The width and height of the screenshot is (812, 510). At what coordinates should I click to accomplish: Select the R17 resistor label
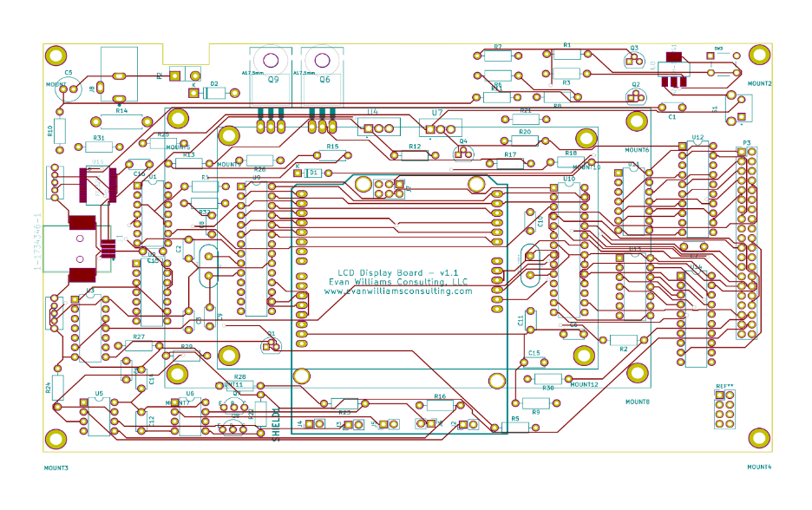click(510, 154)
